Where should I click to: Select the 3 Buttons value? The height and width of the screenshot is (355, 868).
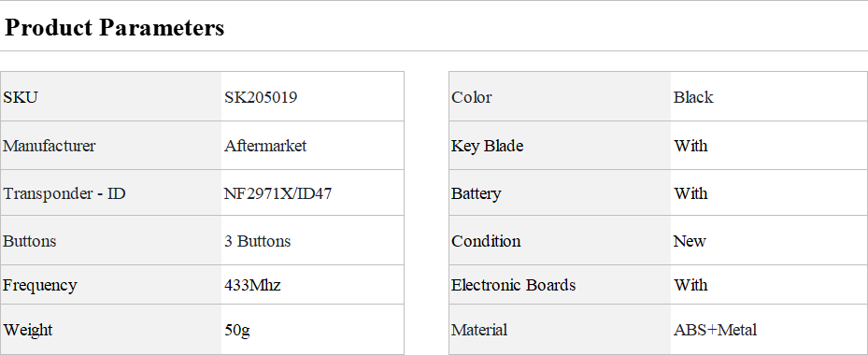(x=258, y=241)
